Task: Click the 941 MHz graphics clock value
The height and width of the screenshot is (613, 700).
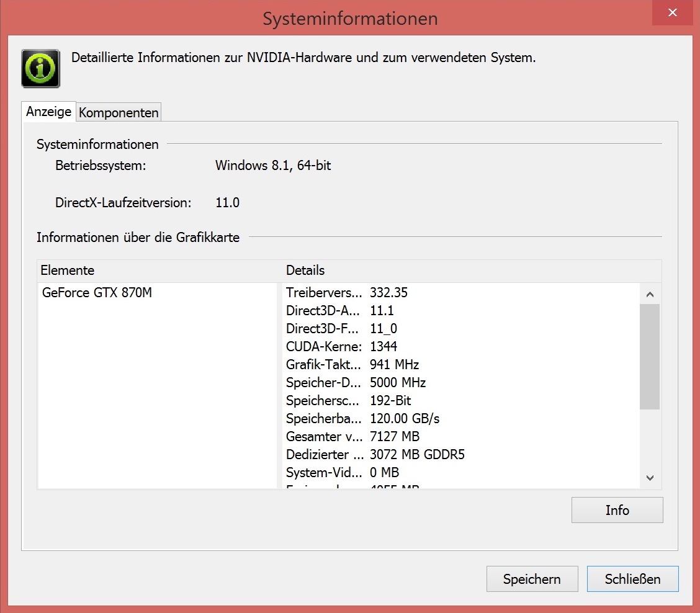Action: pos(394,364)
